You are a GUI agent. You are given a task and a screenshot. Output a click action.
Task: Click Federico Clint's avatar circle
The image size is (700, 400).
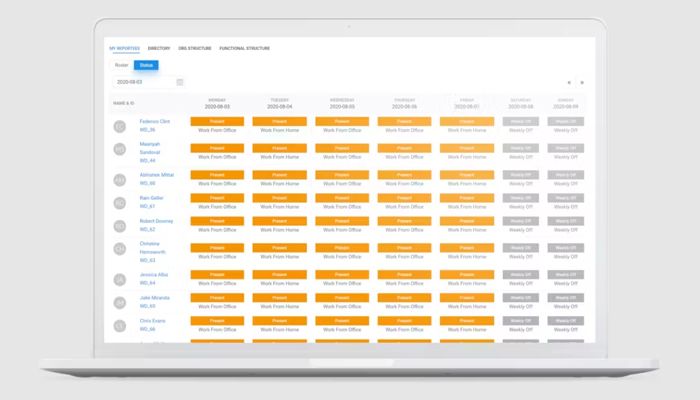click(120, 126)
